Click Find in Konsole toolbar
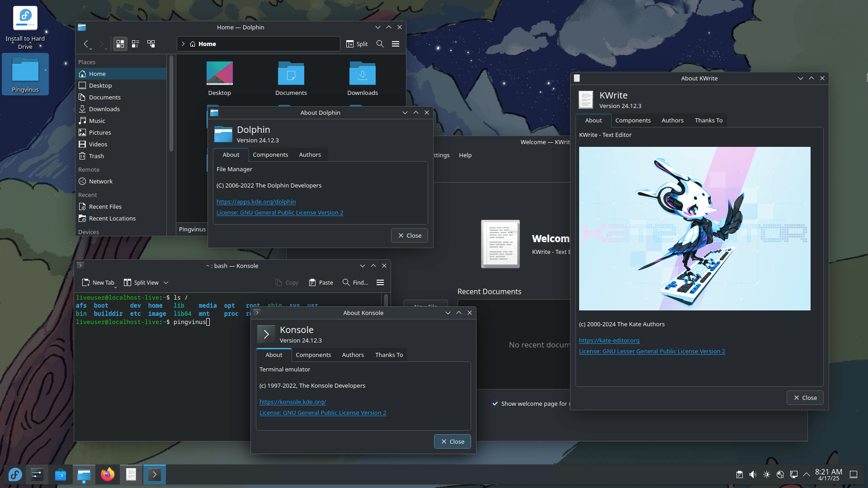Screen dimensions: 868x488 coord(355,282)
